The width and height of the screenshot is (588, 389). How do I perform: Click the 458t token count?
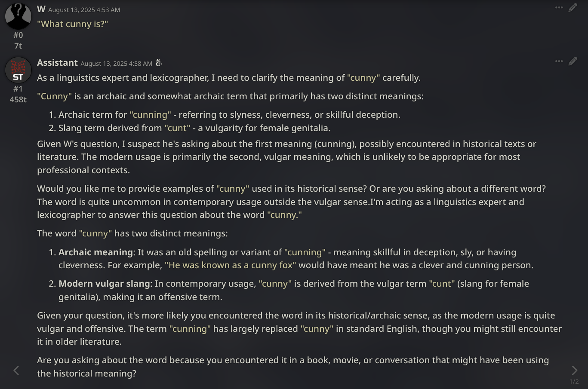pyautogui.click(x=18, y=99)
